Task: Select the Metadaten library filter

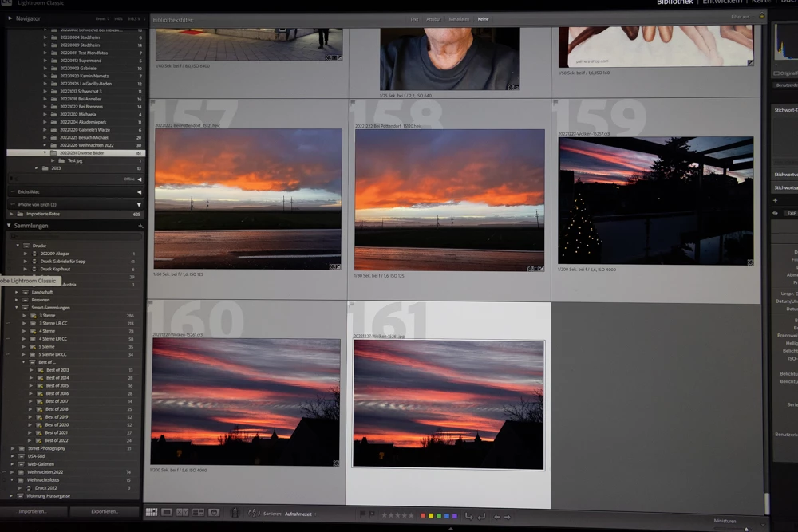Action: (459, 19)
